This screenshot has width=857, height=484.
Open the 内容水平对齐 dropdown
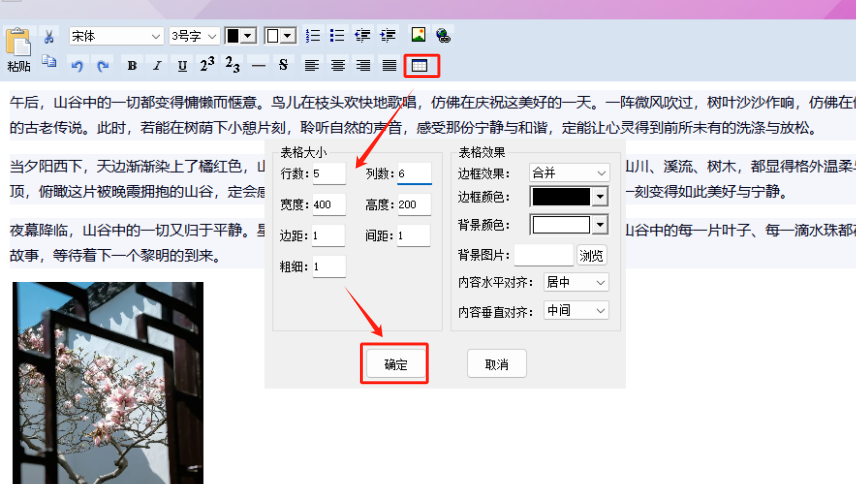[576, 282]
